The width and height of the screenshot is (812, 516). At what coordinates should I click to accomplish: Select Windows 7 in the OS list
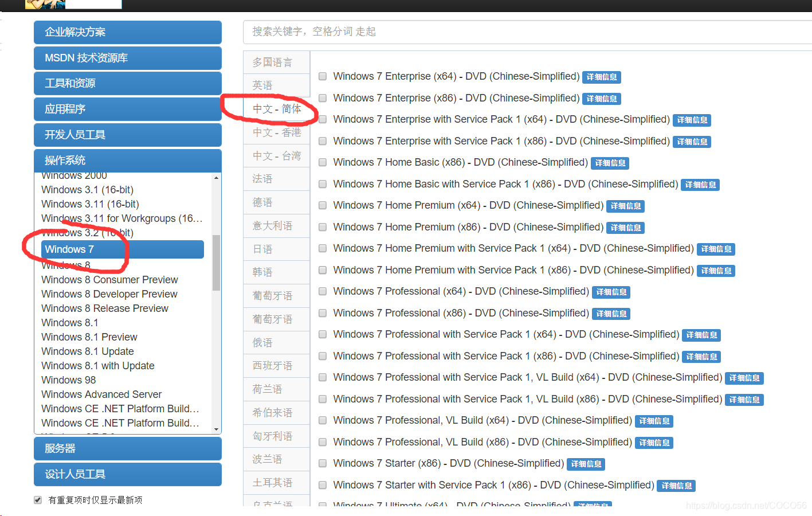coord(123,249)
